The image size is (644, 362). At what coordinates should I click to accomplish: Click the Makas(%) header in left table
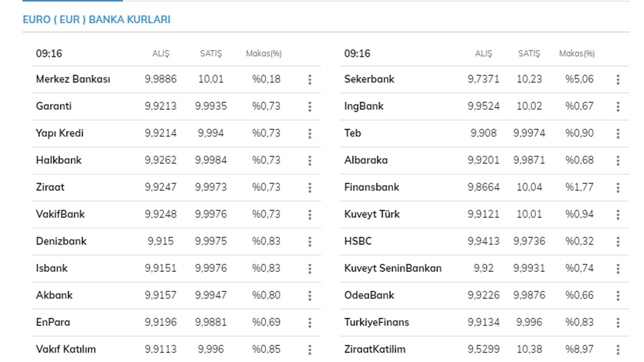264,53
